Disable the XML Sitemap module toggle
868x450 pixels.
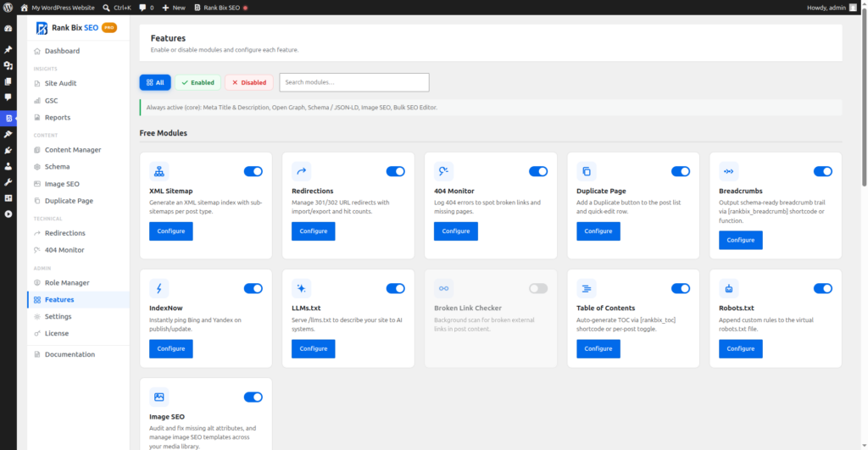pos(253,171)
